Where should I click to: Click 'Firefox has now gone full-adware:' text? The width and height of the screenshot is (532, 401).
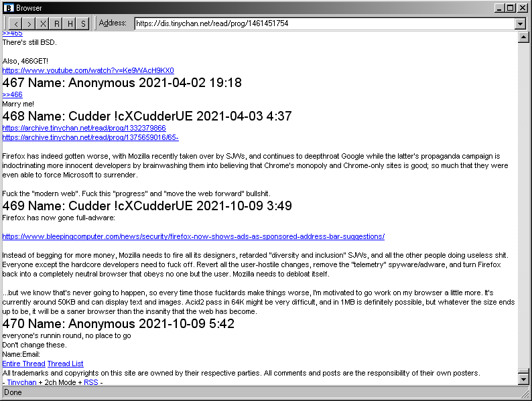pyautogui.click(x=59, y=218)
